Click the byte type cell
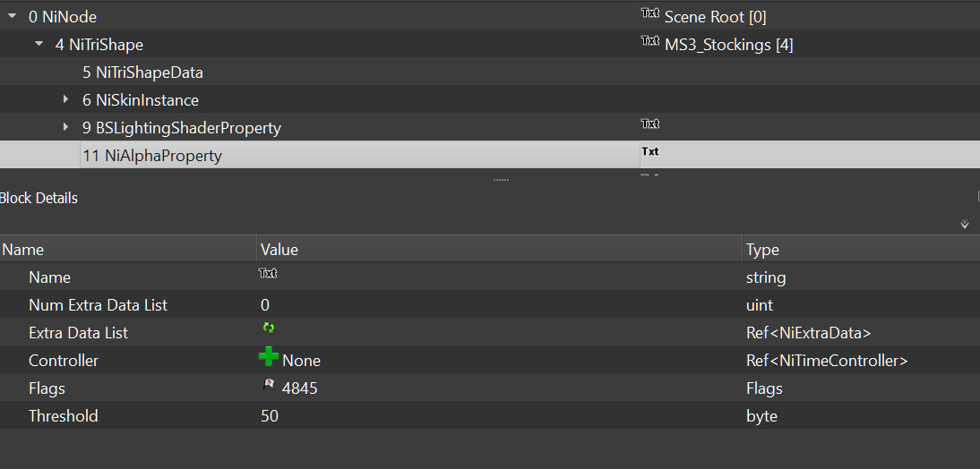The image size is (980, 469). click(762, 416)
